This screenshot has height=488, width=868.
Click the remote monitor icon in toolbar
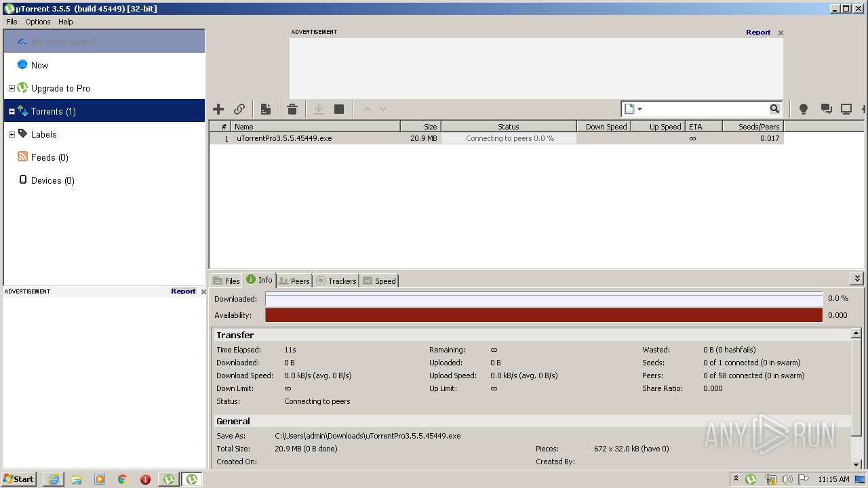(846, 109)
